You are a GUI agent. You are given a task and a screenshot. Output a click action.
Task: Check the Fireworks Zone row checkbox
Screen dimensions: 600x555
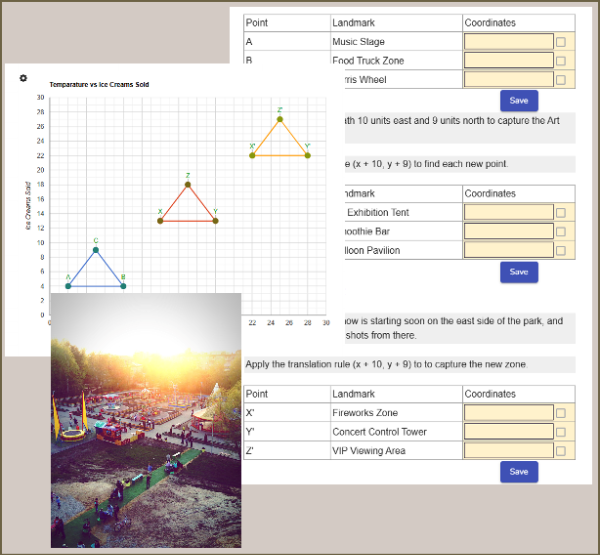pyautogui.click(x=560, y=413)
